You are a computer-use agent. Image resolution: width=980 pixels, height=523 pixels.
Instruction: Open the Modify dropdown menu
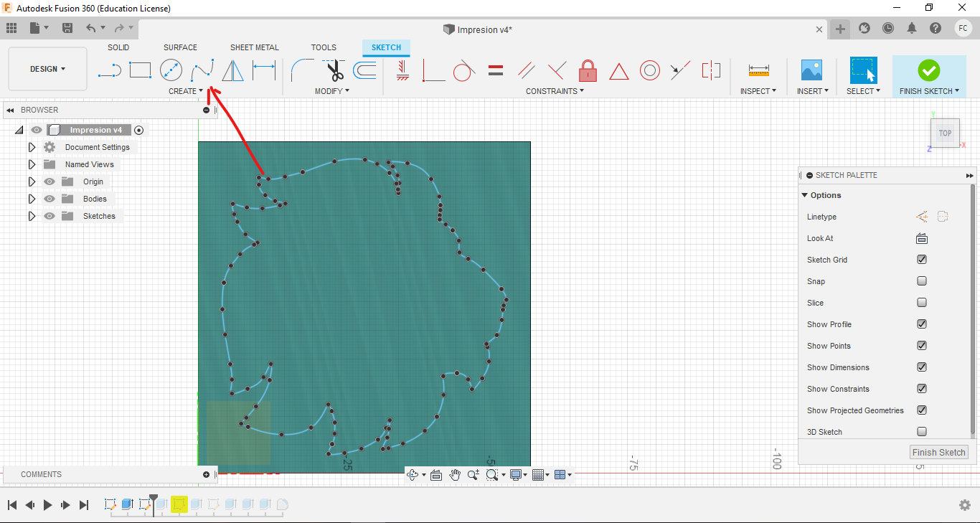click(332, 91)
